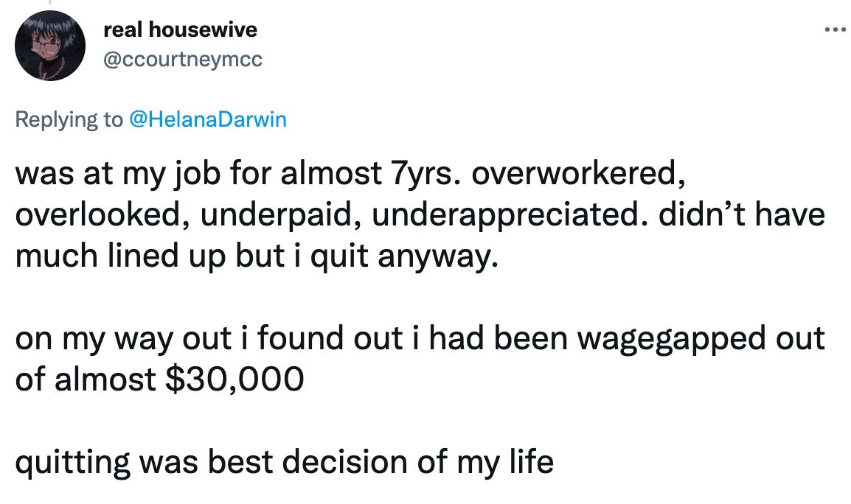The height and width of the screenshot is (504, 851).
Task: Click the word "7yrs." in the tweet
Action: (417, 175)
